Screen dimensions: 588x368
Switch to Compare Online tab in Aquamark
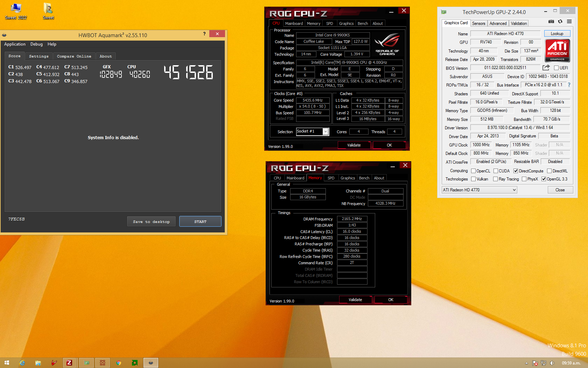[74, 56]
